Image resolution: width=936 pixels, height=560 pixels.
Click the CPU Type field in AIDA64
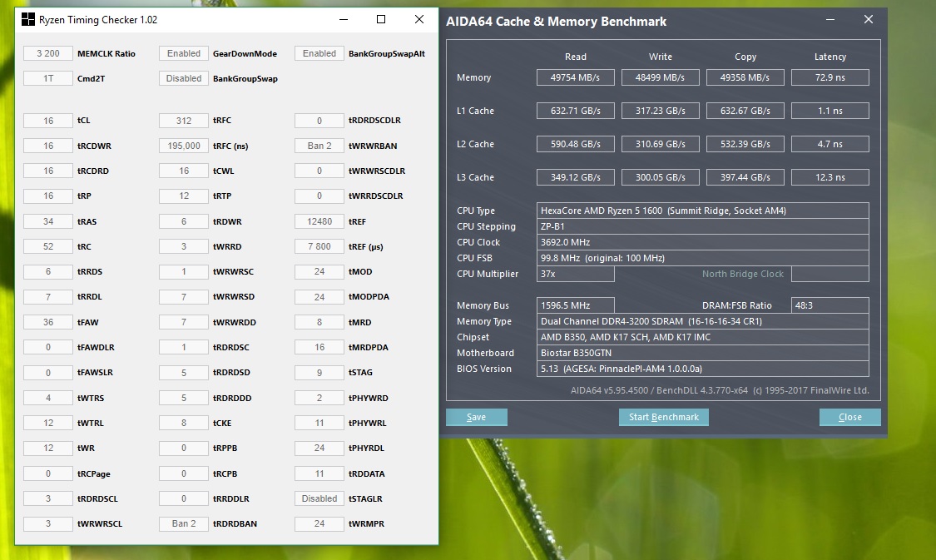(x=702, y=211)
